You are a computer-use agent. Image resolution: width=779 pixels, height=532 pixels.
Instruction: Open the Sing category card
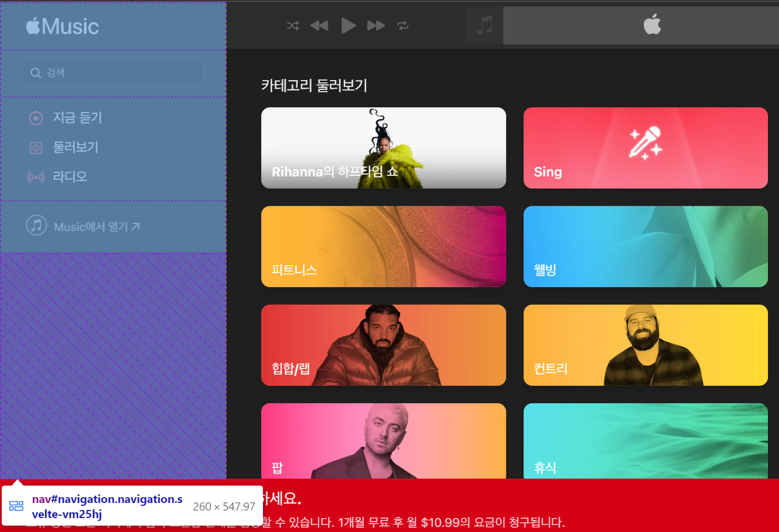(x=645, y=148)
